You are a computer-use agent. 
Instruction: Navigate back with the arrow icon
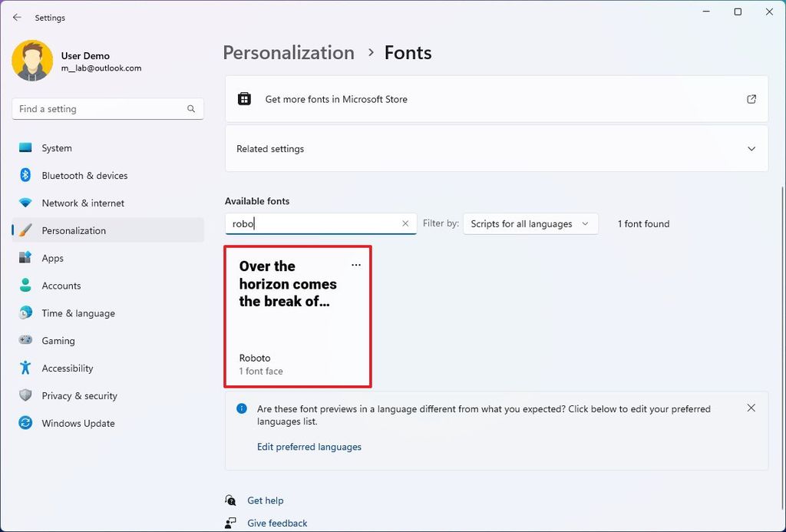pyautogui.click(x=17, y=17)
